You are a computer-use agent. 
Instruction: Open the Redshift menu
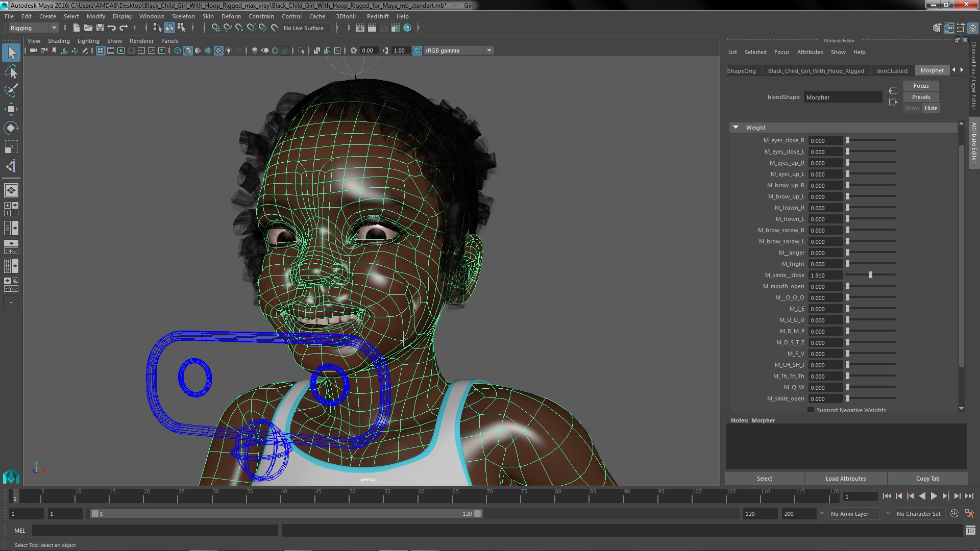tap(378, 16)
